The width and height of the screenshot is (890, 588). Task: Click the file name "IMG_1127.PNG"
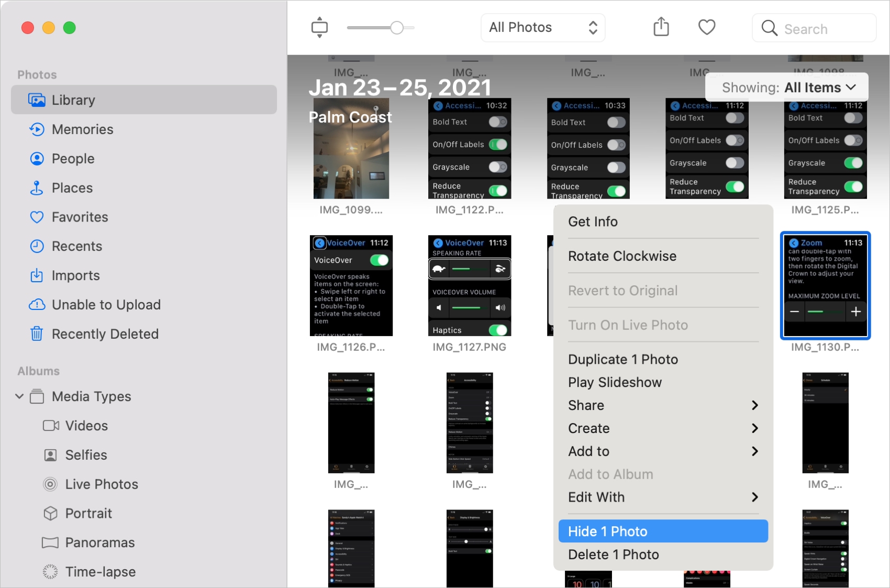[x=470, y=347]
